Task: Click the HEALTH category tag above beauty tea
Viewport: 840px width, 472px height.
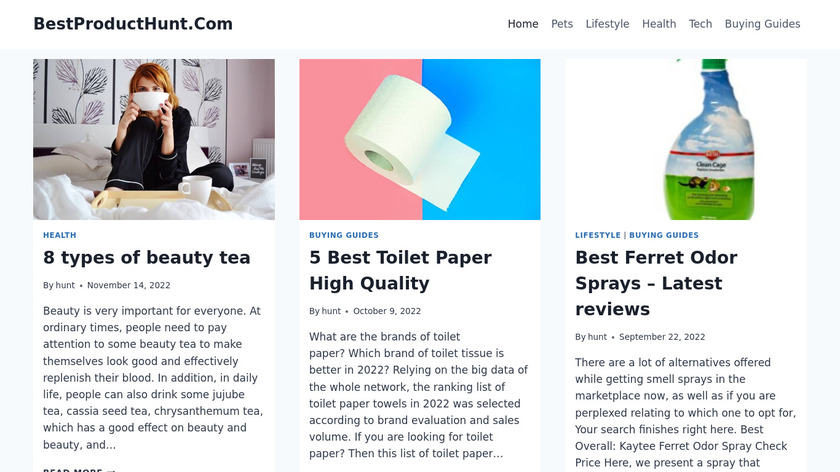Action: pos(59,235)
